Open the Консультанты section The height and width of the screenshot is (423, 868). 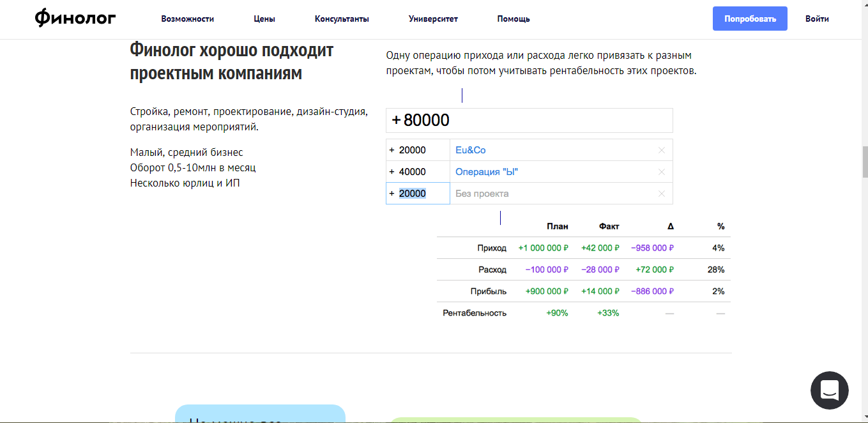pyautogui.click(x=341, y=19)
